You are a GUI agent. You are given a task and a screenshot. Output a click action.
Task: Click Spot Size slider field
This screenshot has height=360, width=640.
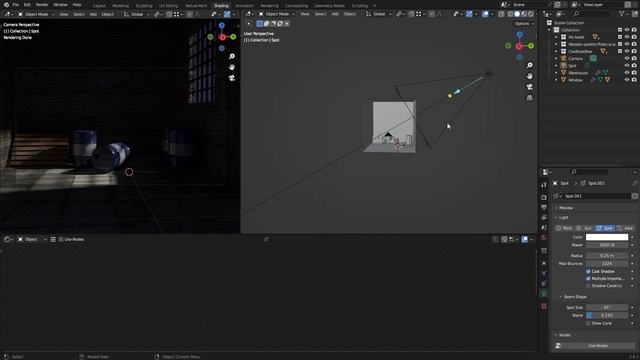coord(607,307)
